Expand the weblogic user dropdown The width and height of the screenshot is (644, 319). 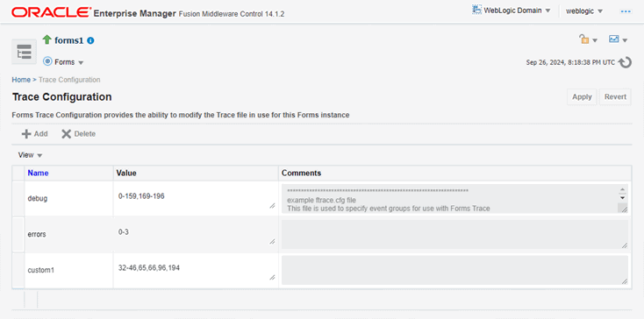(584, 11)
